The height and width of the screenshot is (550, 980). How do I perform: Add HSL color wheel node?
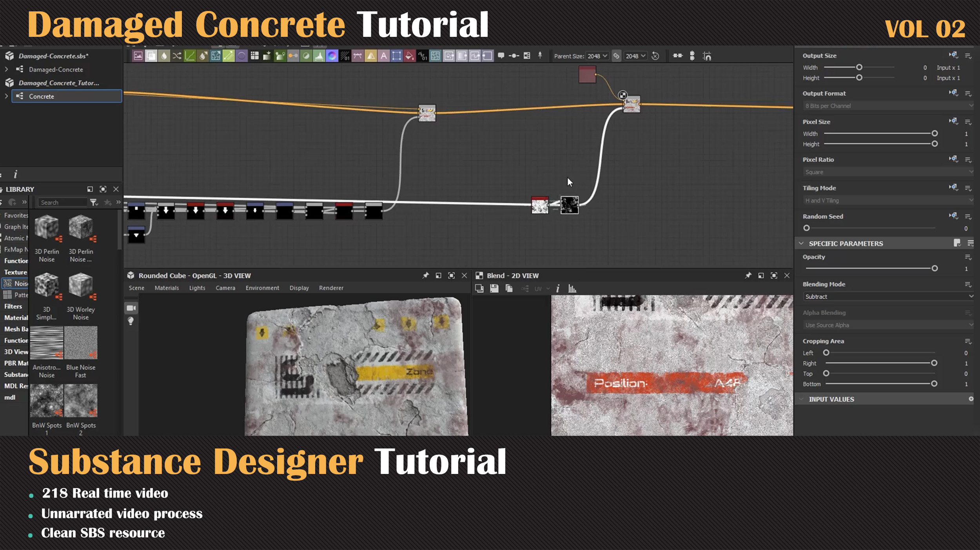332,56
